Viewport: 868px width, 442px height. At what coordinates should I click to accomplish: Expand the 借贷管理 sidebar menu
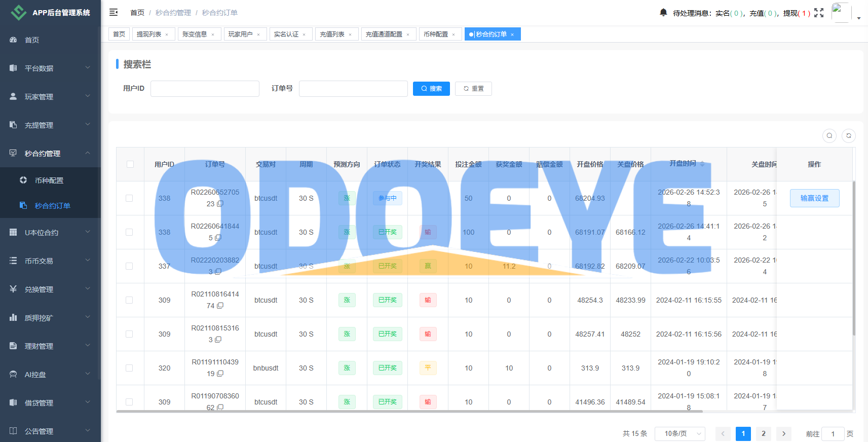(x=50, y=402)
